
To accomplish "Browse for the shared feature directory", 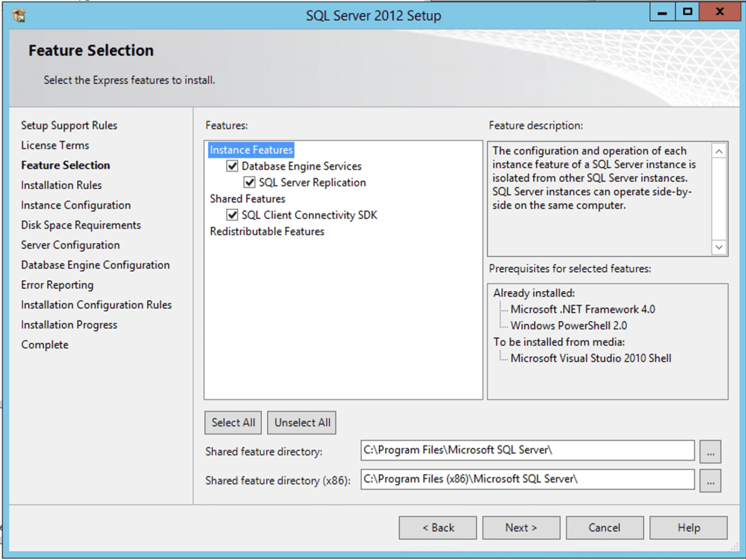I will [x=711, y=451].
